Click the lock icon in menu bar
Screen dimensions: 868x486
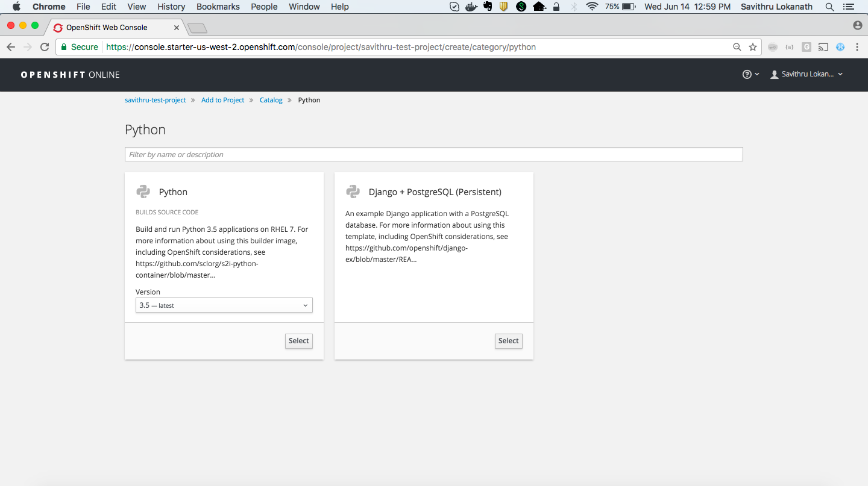point(556,7)
